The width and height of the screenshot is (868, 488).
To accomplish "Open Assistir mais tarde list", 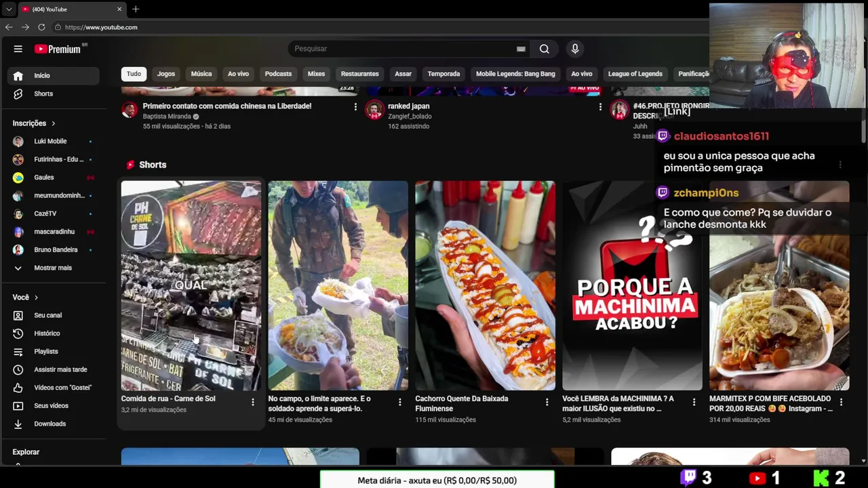I will tap(53, 369).
